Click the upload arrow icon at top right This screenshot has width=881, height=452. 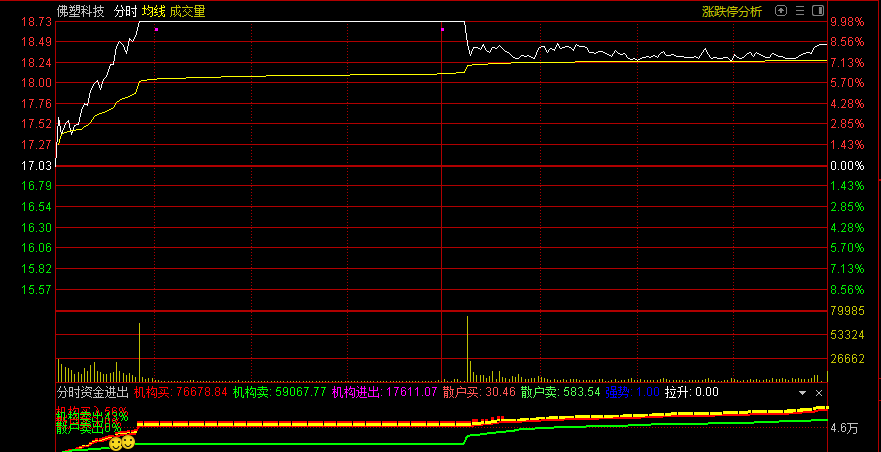(x=782, y=12)
